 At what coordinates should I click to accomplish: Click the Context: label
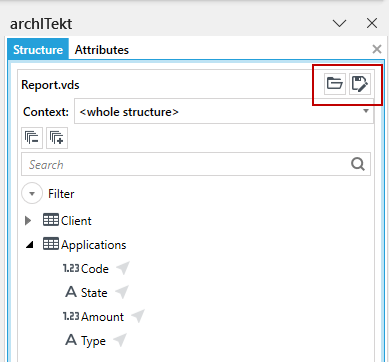click(x=46, y=112)
